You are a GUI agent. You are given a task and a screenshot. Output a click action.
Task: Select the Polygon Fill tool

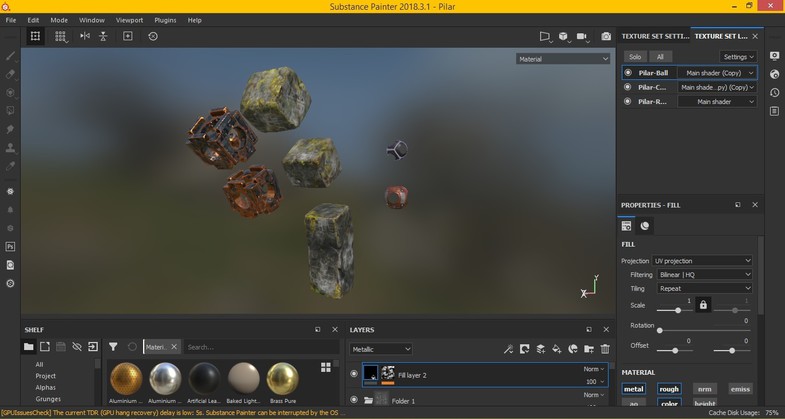[x=10, y=111]
